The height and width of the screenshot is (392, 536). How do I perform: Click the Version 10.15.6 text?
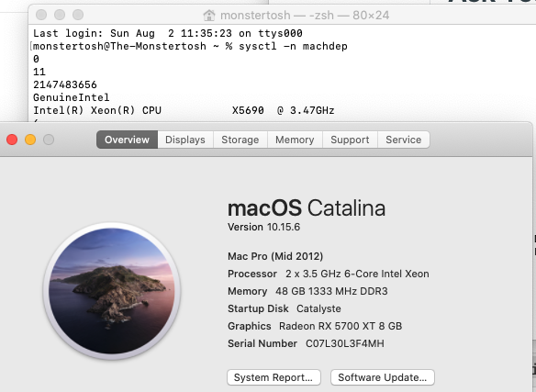pyautogui.click(x=264, y=227)
